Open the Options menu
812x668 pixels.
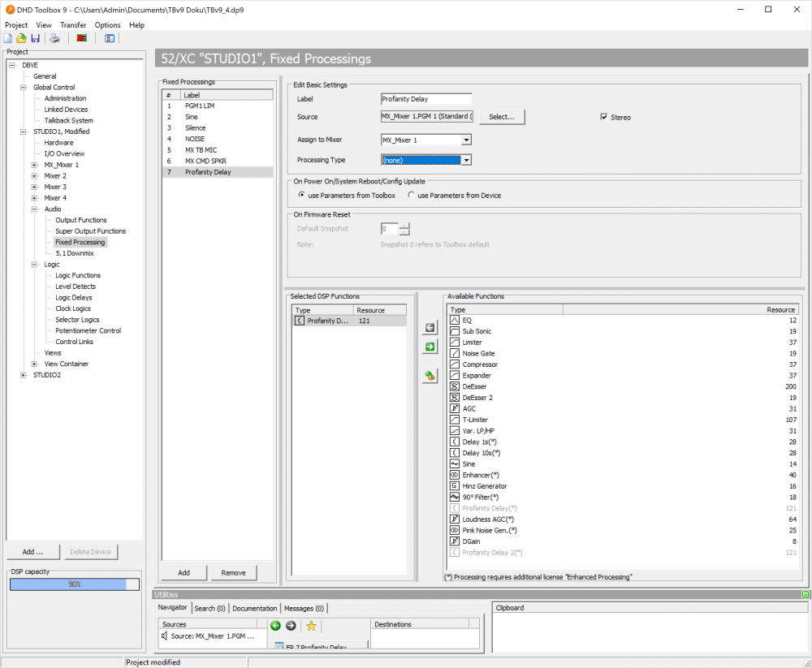pyautogui.click(x=107, y=25)
